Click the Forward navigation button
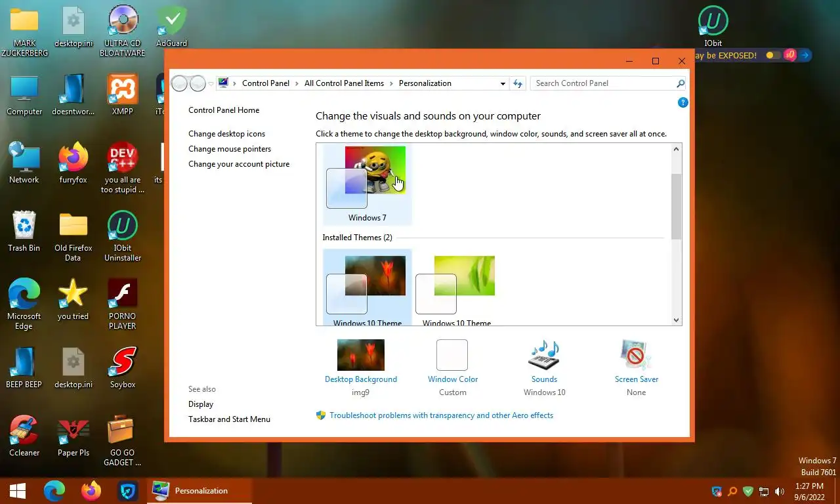The image size is (840, 504). tap(198, 83)
